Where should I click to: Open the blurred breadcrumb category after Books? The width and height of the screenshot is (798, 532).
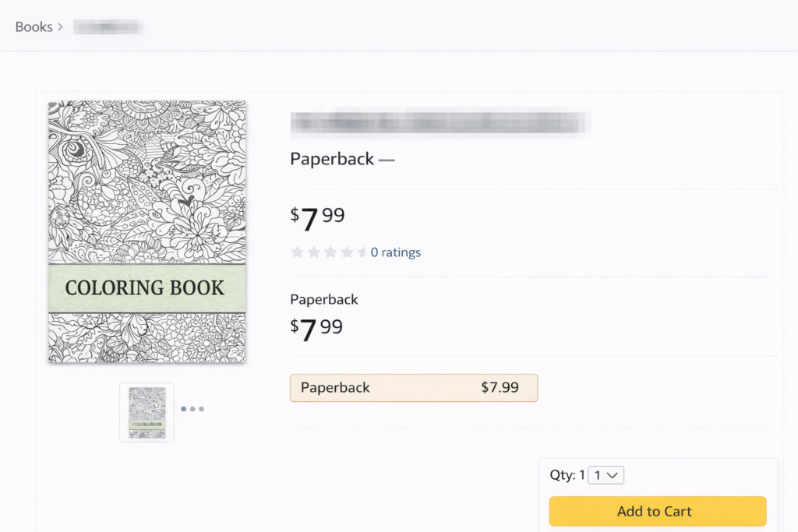(108, 27)
